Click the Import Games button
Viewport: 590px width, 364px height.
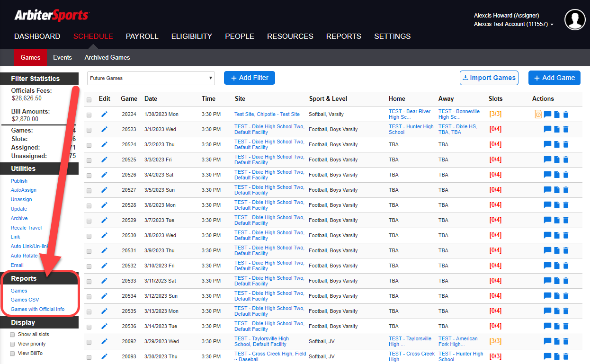click(x=489, y=78)
